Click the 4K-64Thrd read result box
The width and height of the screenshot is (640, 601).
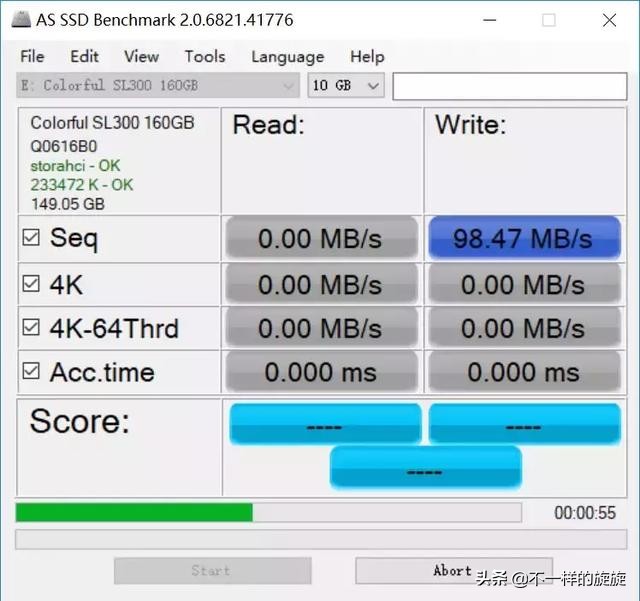pos(322,328)
